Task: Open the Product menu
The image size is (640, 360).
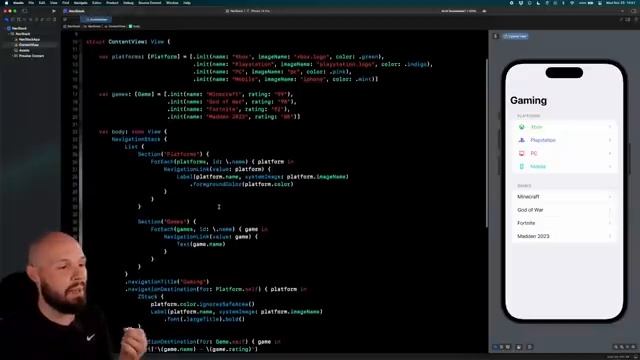Action: (112, 3)
